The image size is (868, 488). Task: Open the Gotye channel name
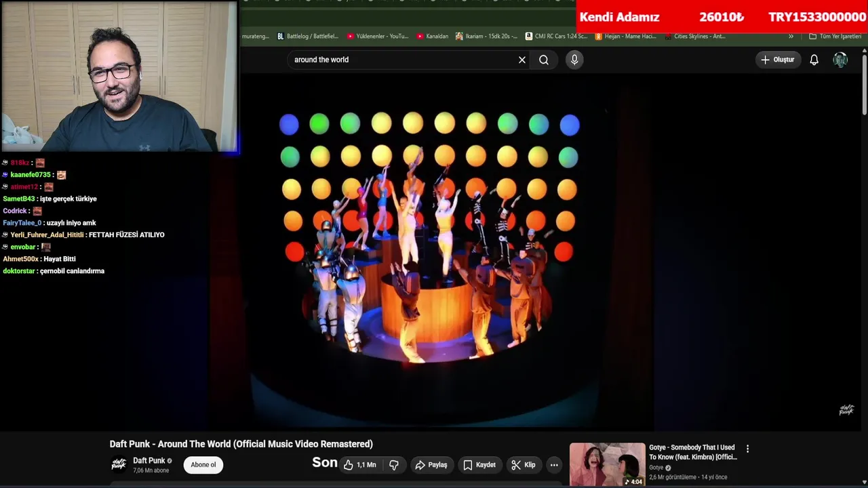(656, 468)
